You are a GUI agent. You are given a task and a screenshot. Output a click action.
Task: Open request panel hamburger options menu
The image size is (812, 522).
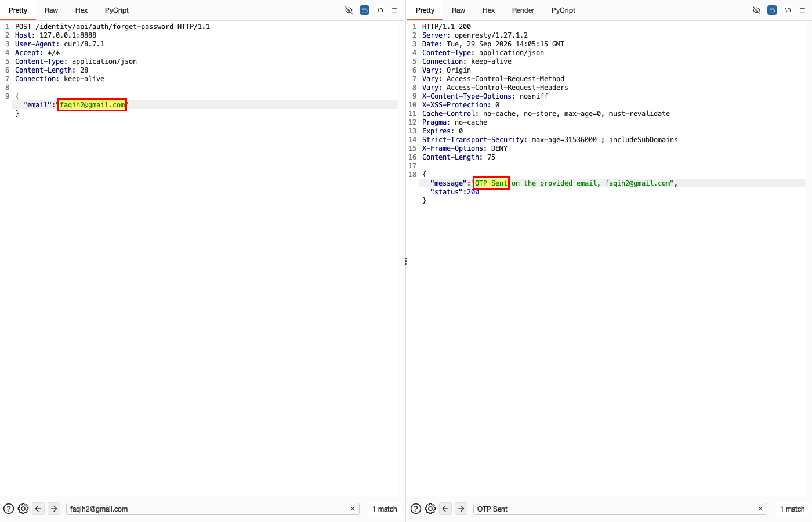pyautogui.click(x=395, y=10)
